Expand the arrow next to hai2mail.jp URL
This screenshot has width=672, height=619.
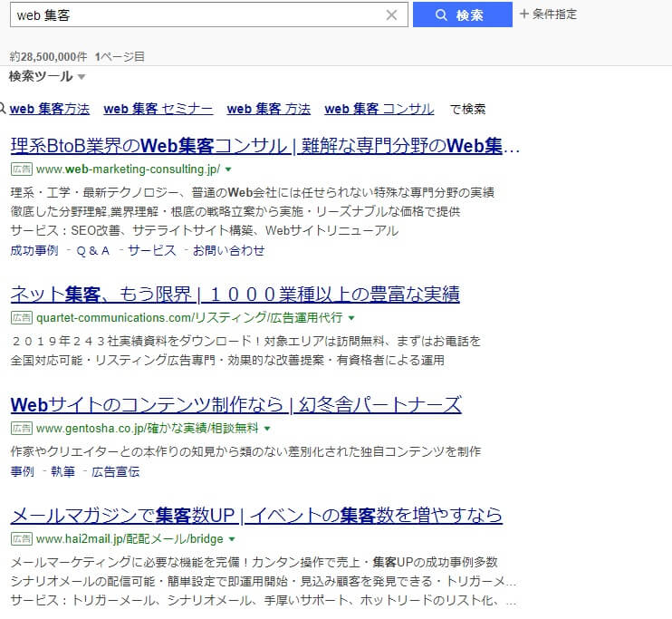232,539
